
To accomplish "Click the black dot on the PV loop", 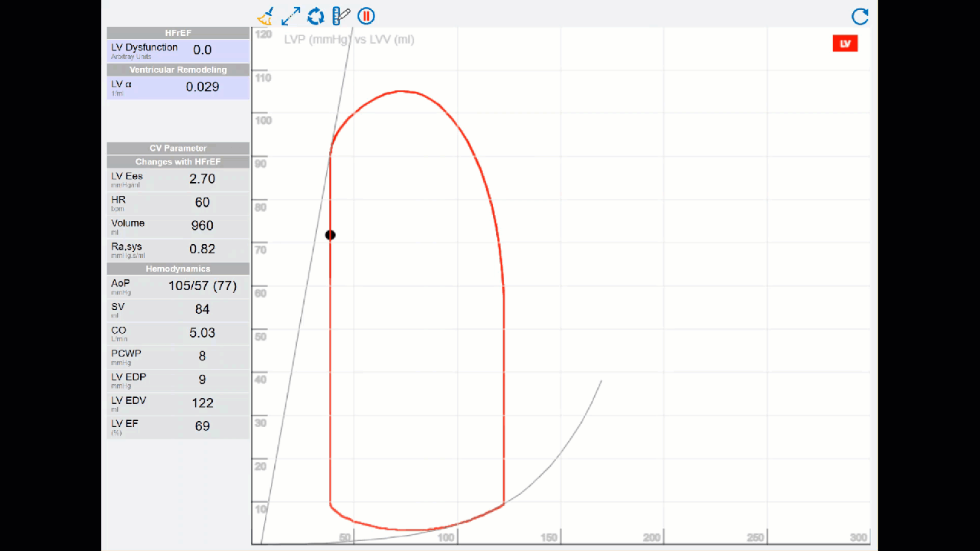I will coord(330,235).
